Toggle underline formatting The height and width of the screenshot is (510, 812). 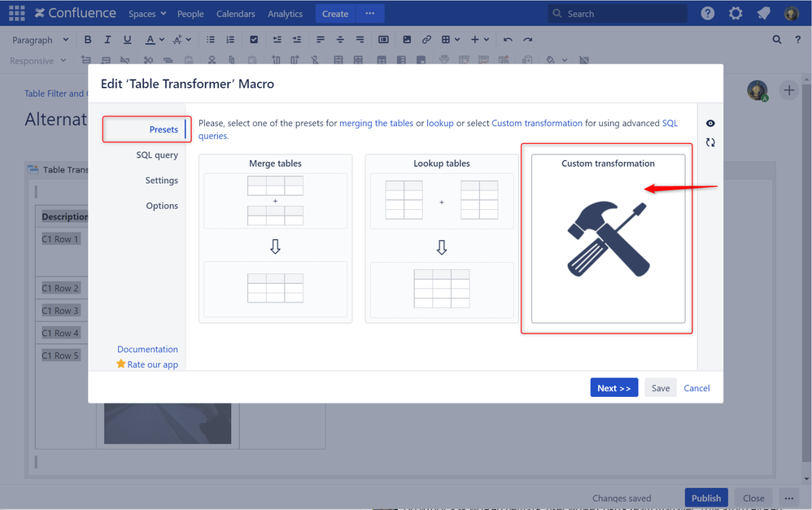pos(127,40)
